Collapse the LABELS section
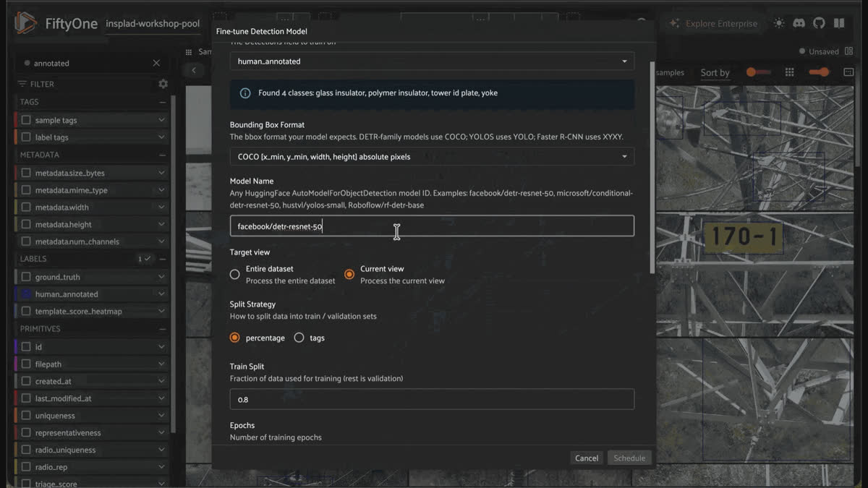Image resolution: width=868 pixels, height=488 pixels. point(163,259)
